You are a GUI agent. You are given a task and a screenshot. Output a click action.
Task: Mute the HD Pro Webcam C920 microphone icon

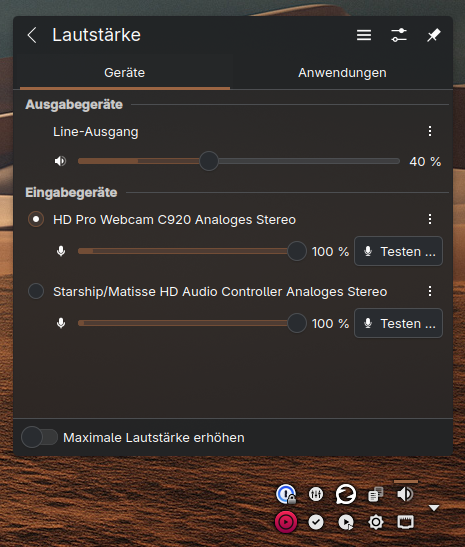pos(61,251)
